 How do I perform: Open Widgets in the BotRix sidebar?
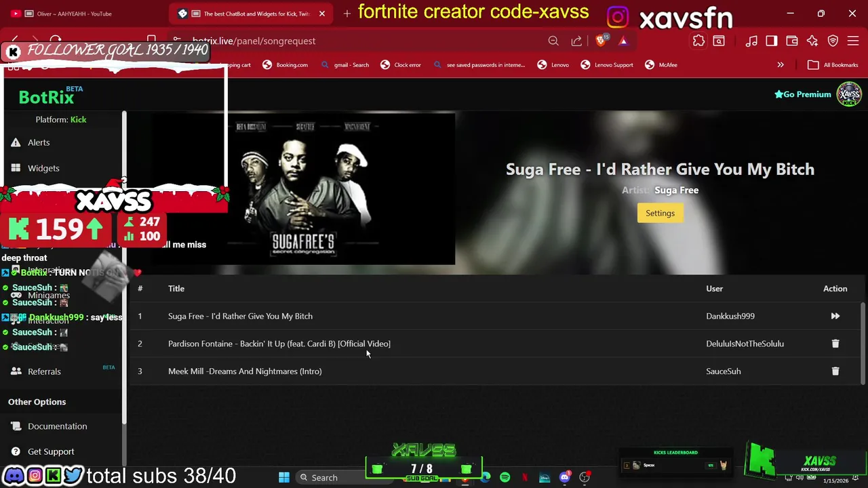pos(43,168)
